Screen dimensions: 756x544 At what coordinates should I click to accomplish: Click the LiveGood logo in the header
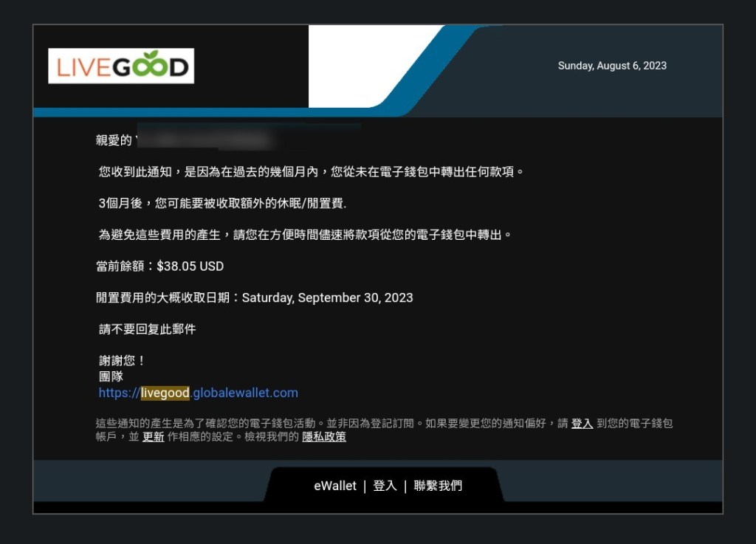121,66
